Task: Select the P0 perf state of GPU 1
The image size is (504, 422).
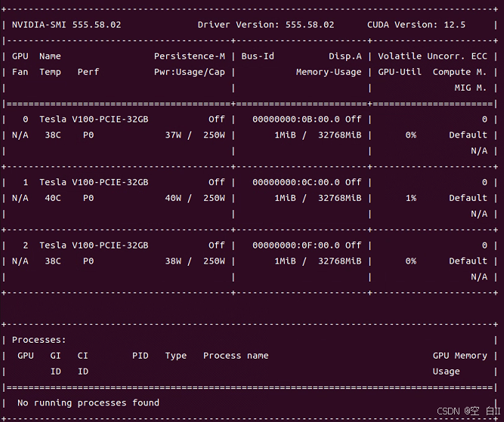Action: pos(88,198)
